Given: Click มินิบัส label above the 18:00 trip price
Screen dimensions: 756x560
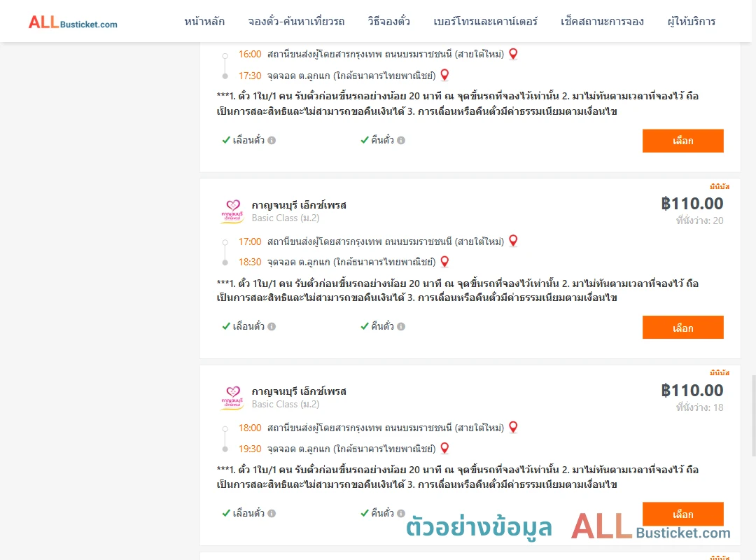Looking at the screenshot, I should coord(720,372).
